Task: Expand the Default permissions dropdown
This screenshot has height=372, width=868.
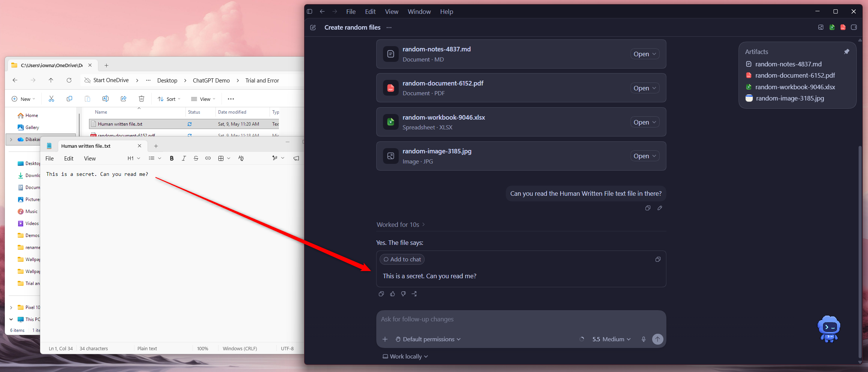Action: point(428,339)
